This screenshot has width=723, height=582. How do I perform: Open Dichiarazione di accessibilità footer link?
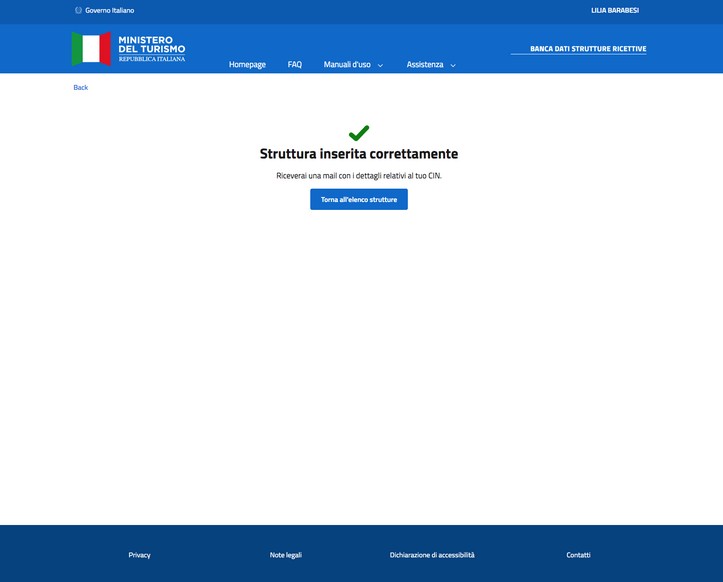pyautogui.click(x=432, y=555)
